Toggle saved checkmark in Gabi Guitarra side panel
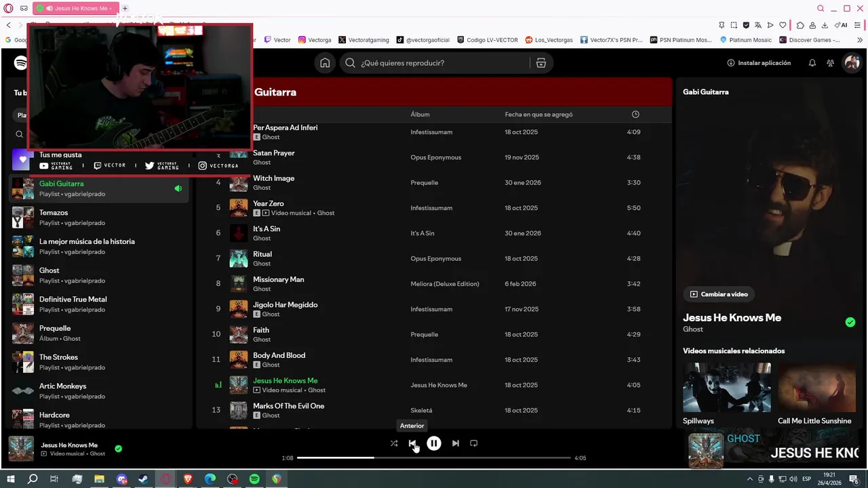This screenshot has width=868, height=488. (850, 322)
